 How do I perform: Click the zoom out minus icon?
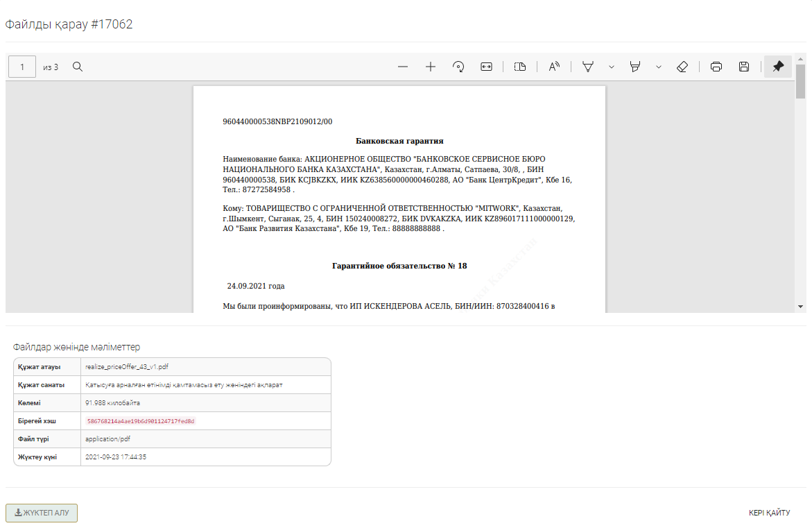coord(403,67)
